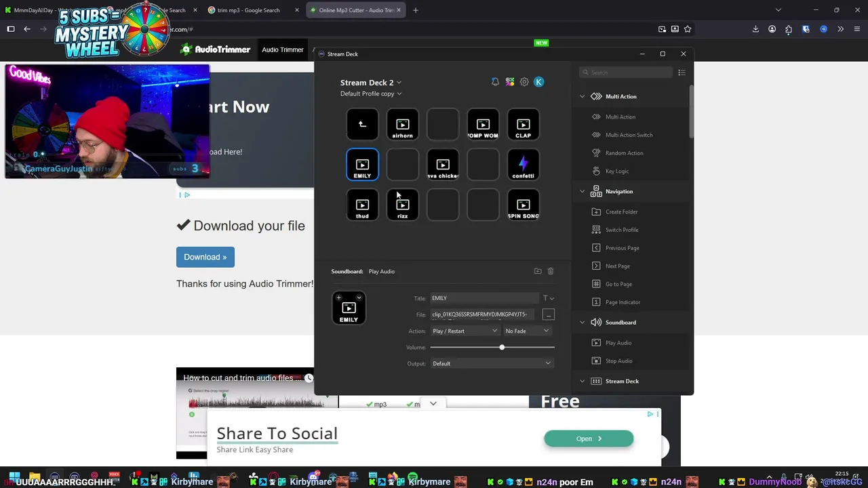Select the airhorn key on Stream Deck

pyautogui.click(x=402, y=125)
